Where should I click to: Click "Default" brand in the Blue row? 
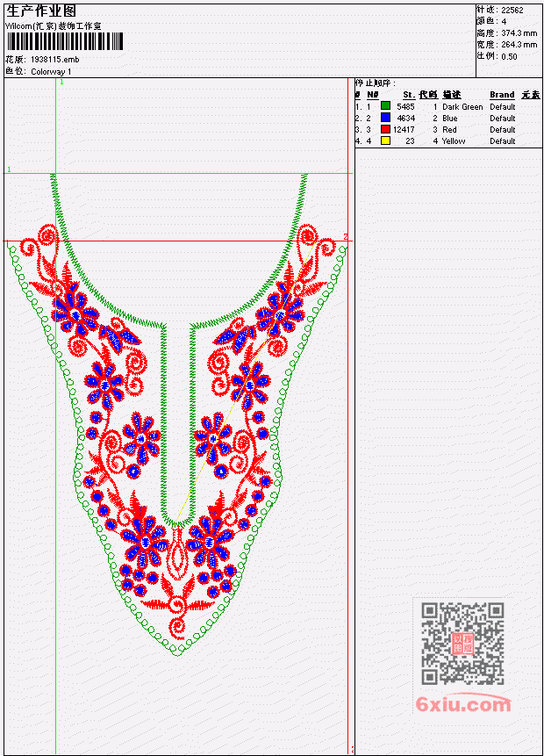pyautogui.click(x=503, y=119)
